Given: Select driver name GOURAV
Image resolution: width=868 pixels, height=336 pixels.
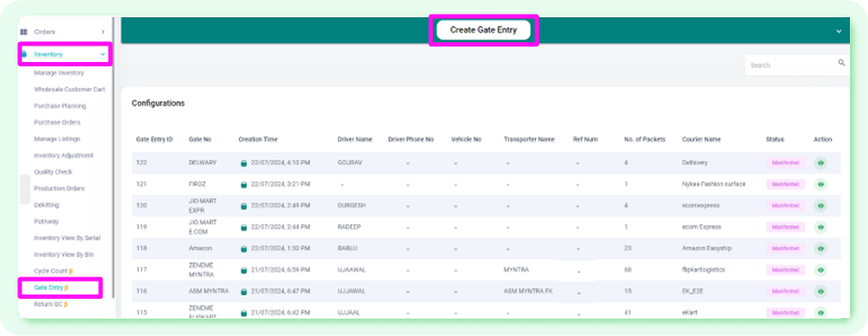Looking at the screenshot, I should coord(350,163).
